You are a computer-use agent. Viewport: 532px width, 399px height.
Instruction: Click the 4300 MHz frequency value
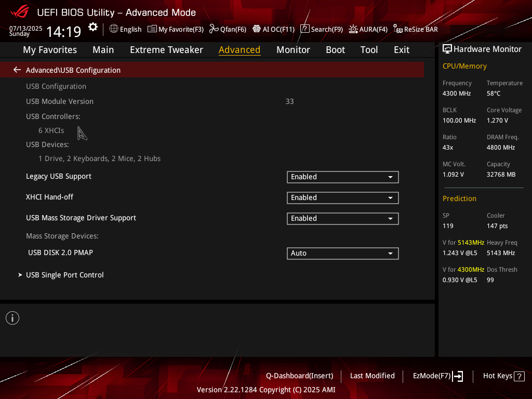(x=456, y=94)
